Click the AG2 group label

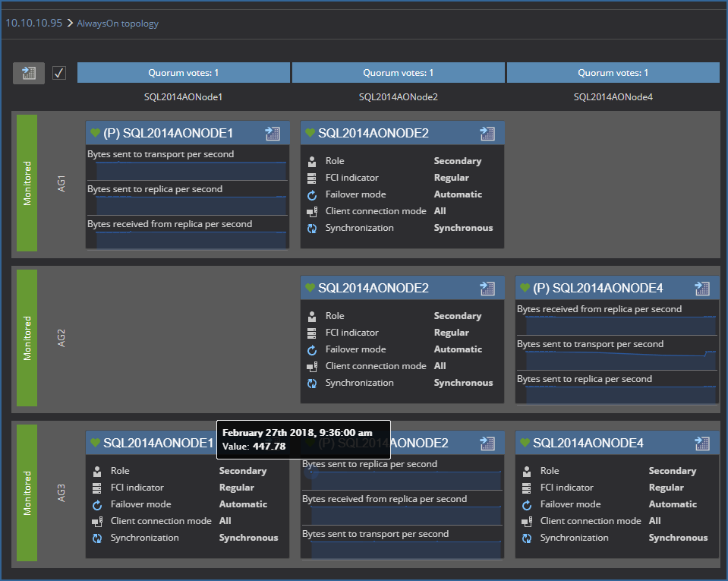pyautogui.click(x=61, y=338)
